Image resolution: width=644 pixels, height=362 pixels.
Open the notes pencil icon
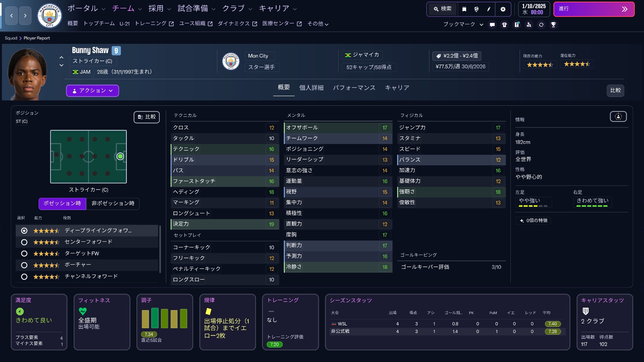tap(489, 9)
